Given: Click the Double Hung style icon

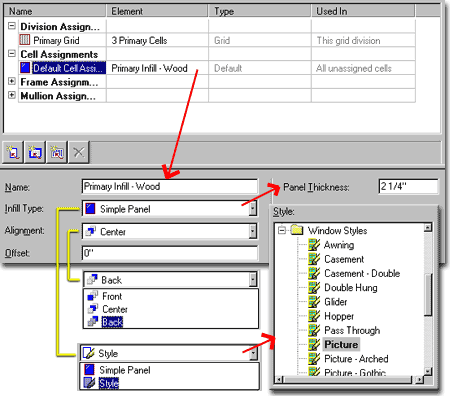Looking at the screenshot, I should pos(314,288).
